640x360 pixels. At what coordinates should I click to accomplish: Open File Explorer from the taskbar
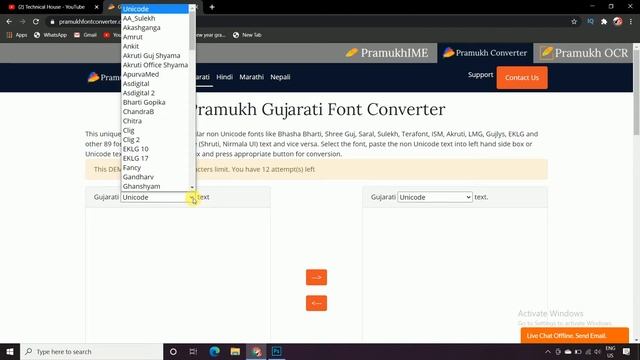[235, 351]
